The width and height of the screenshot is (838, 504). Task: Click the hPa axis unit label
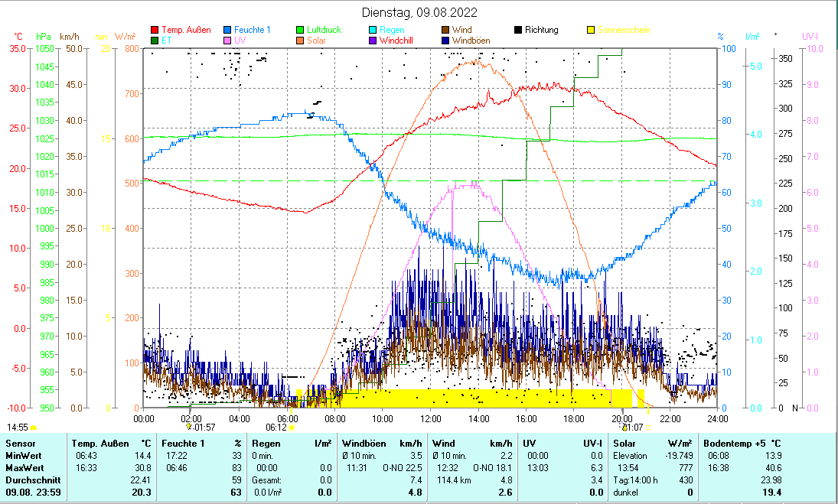pos(44,37)
